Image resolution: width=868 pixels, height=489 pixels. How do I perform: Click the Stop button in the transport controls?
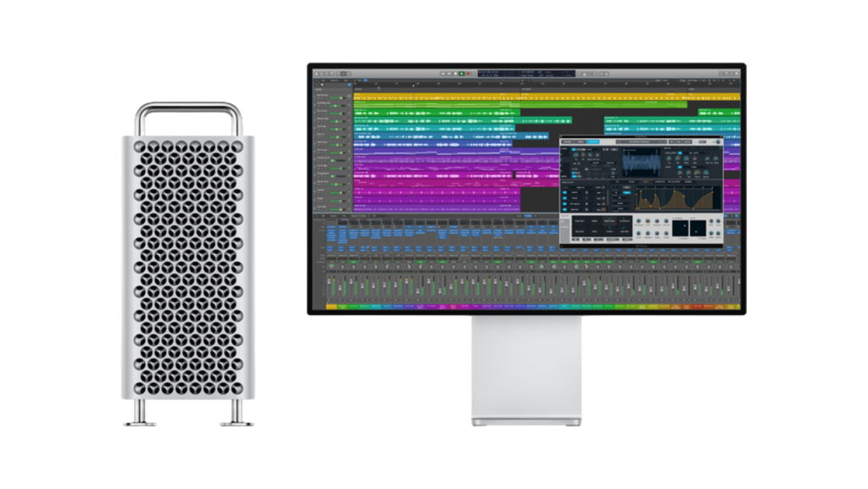pyautogui.click(x=456, y=71)
